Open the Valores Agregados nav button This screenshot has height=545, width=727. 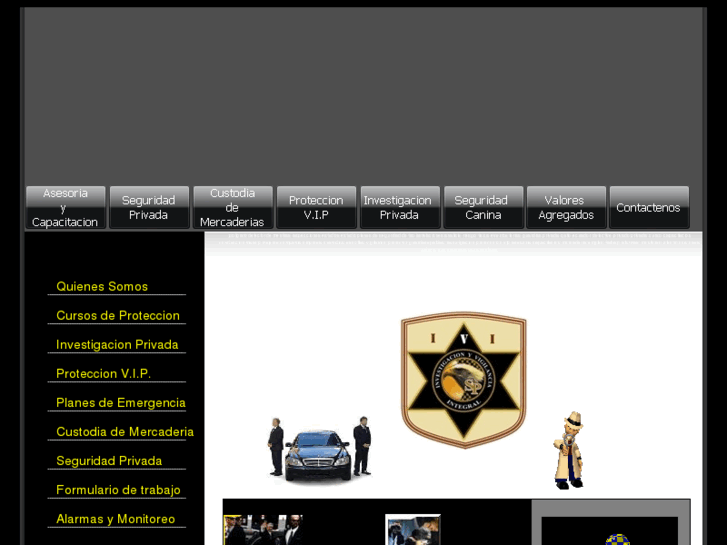click(566, 207)
